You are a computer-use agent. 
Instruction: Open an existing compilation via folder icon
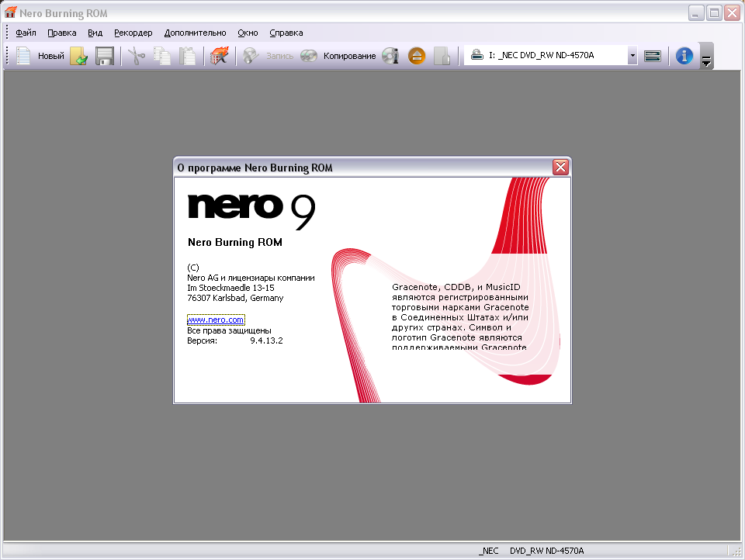79,56
